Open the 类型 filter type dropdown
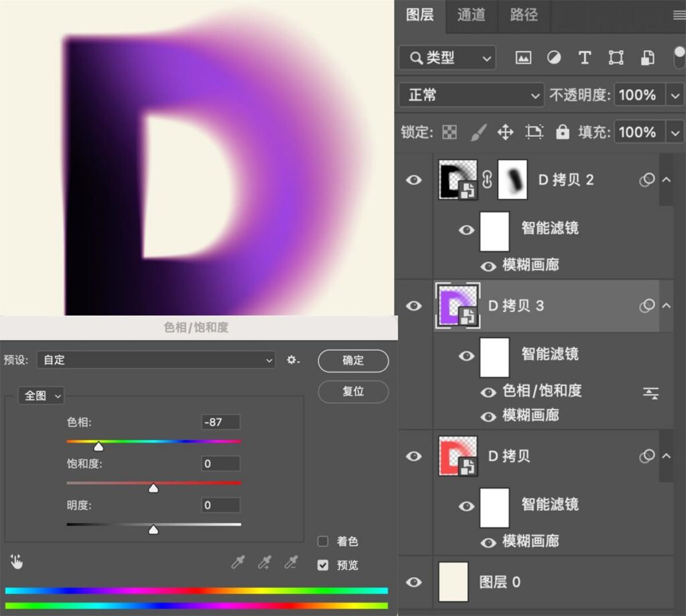Screen dimensions: 686x616 pyautogui.click(x=447, y=58)
